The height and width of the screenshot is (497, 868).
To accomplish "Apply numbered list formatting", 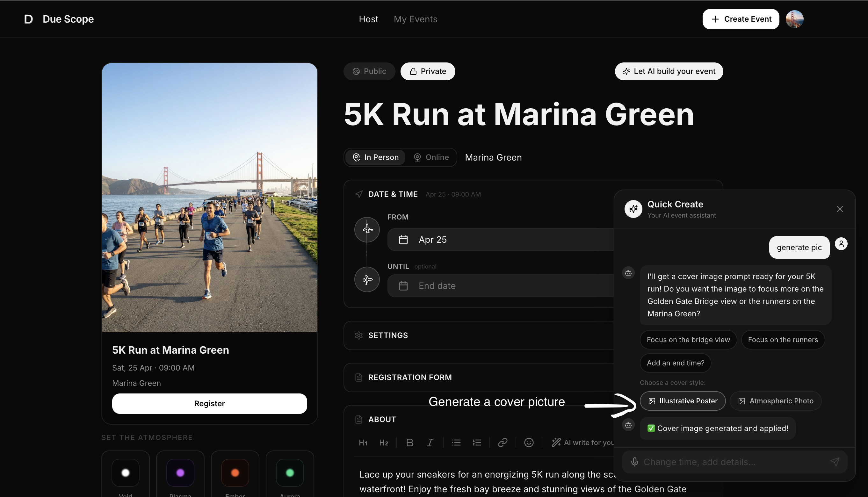I will point(477,443).
